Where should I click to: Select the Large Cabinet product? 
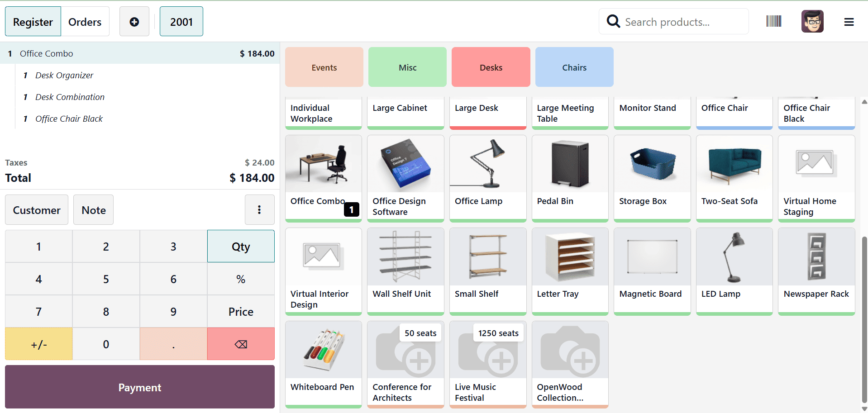[405, 113]
